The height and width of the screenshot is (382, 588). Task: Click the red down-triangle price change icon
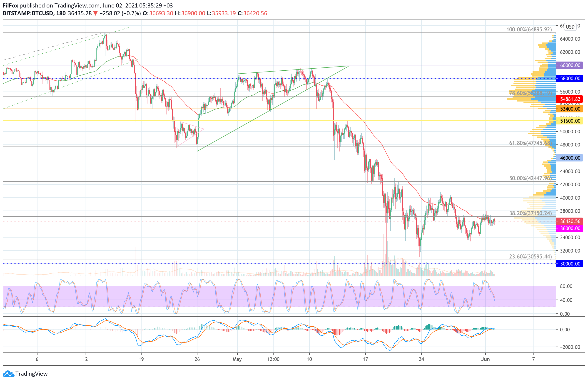(95, 13)
